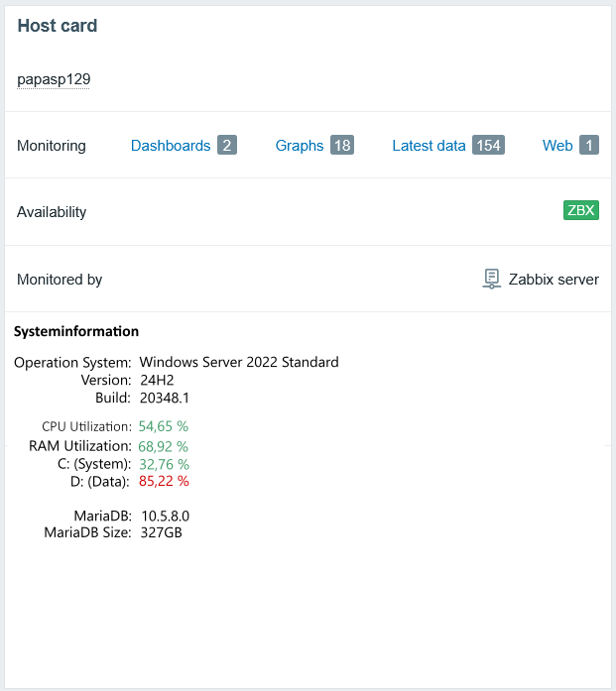Image resolution: width=616 pixels, height=691 pixels.
Task: Click the papasp129 host name
Action: tap(54, 79)
